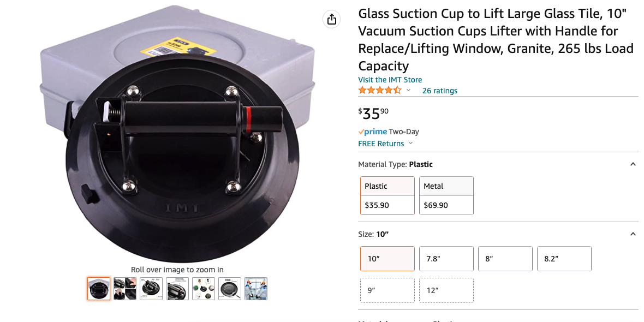Visit the IMT Store link

coord(390,80)
